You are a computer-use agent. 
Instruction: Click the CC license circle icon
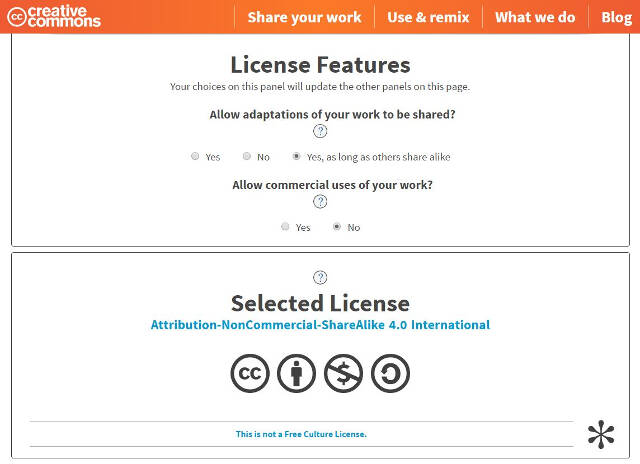tap(250, 373)
